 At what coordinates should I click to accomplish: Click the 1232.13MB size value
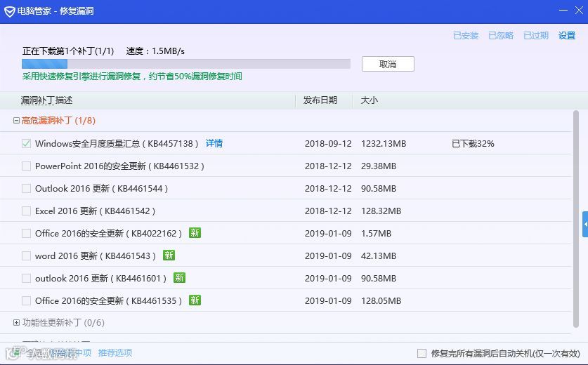coord(384,143)
